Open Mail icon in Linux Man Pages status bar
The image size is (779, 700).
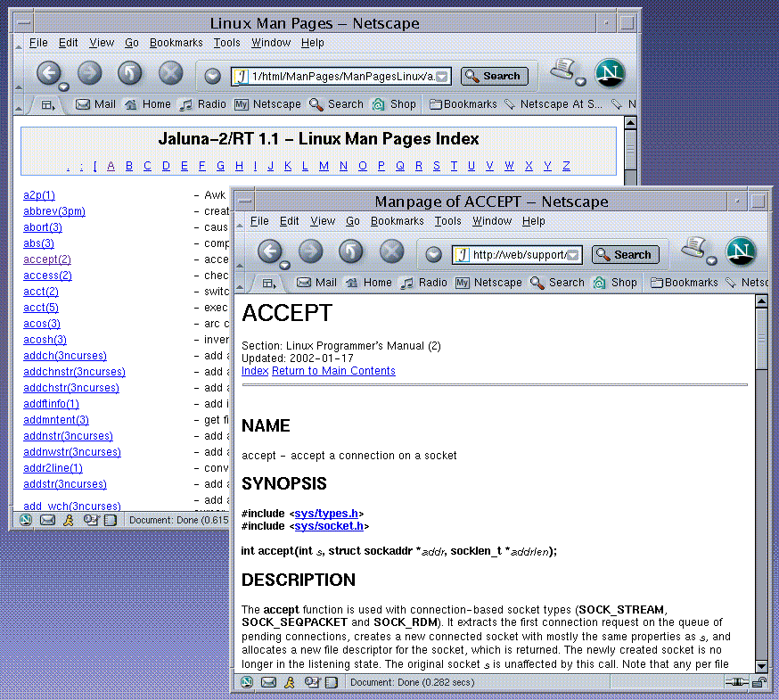[47, 520]
